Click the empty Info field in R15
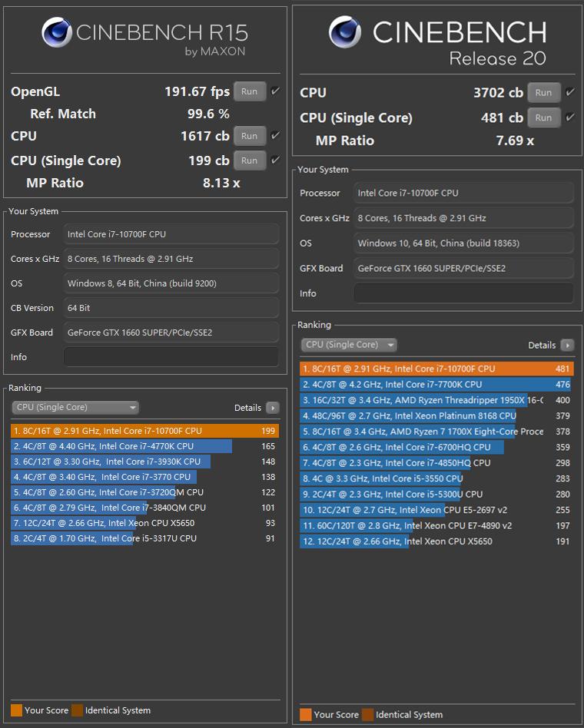Screen dimensions: 584x728 [x=171, y=357]
